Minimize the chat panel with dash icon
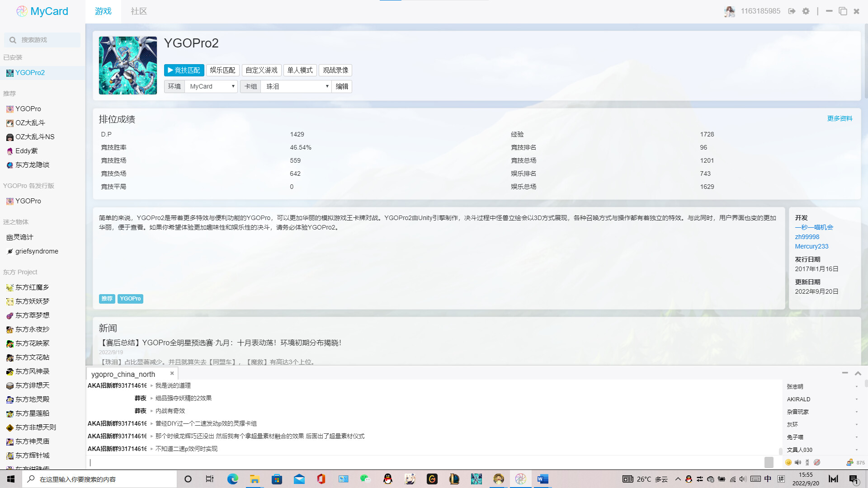The width and height of the screenshot is (868, 488). click(x=845, y=373)
